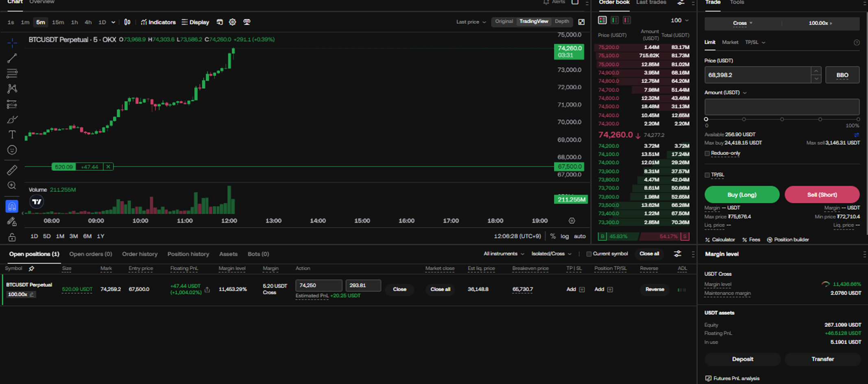Screen dimensions: 868x384
Task: Open the order book settings sliders icon
Action: [680, 2]
